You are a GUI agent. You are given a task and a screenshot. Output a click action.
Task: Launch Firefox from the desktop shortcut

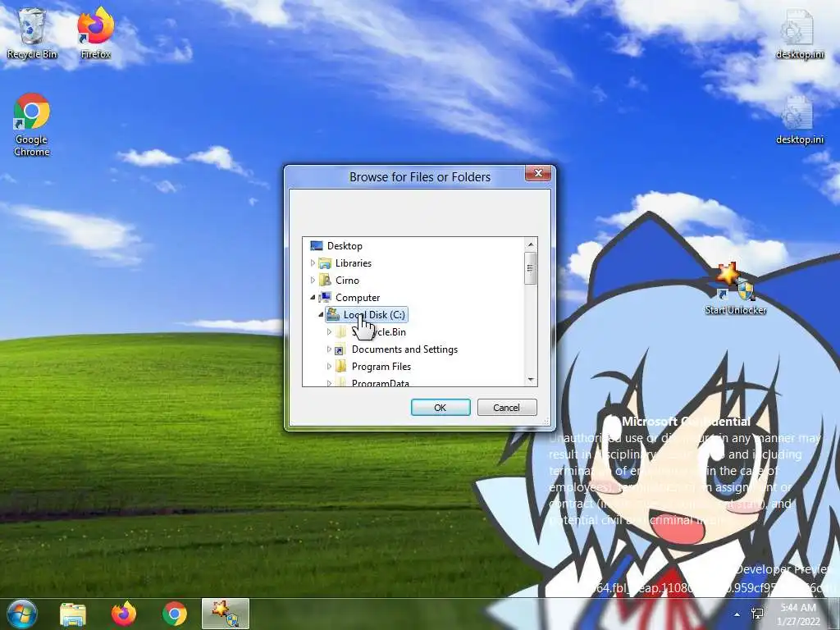coord(95,33)
